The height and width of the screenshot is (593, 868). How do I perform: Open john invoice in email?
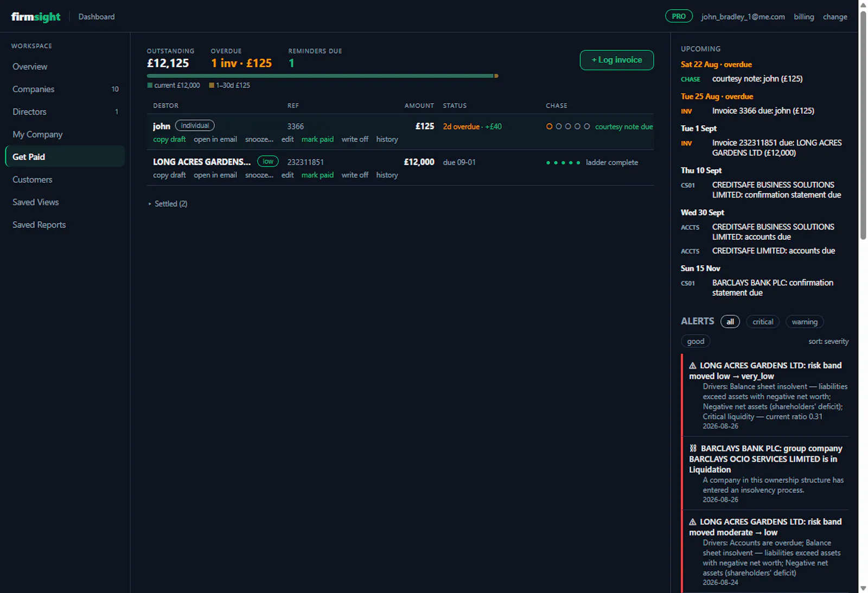tap(215, 139)
